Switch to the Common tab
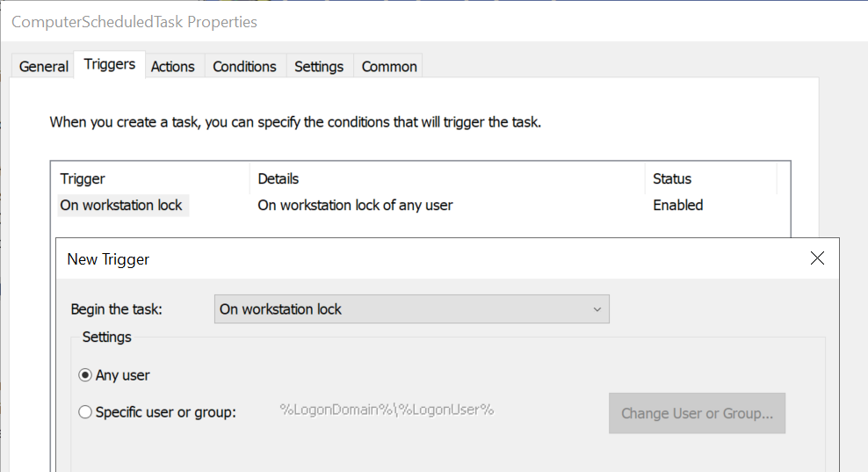868x472 pixels. click(x=389, y=66)
